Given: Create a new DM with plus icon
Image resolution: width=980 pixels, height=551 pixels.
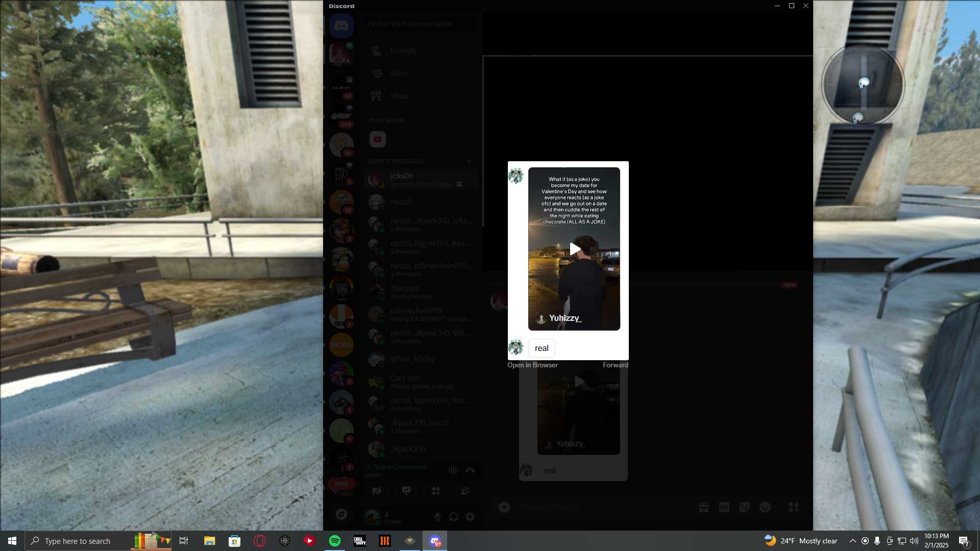Looking at the screenshot, I should [469, 161].
